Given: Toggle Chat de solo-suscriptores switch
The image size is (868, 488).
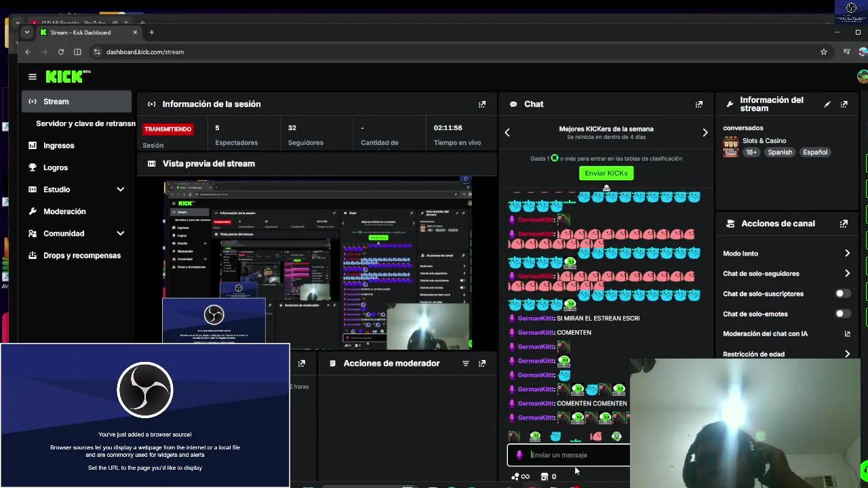Looking at the screenshot, I should (x=842, y=293).
